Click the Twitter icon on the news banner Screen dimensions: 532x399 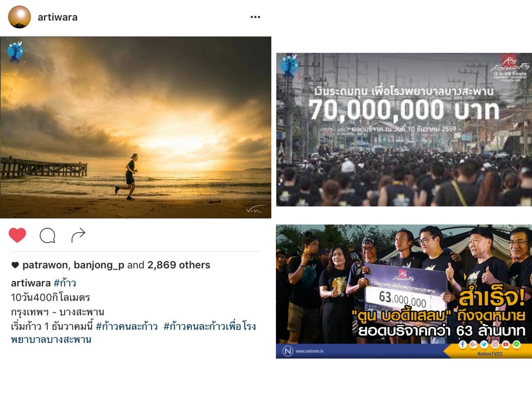coord(484,344)
